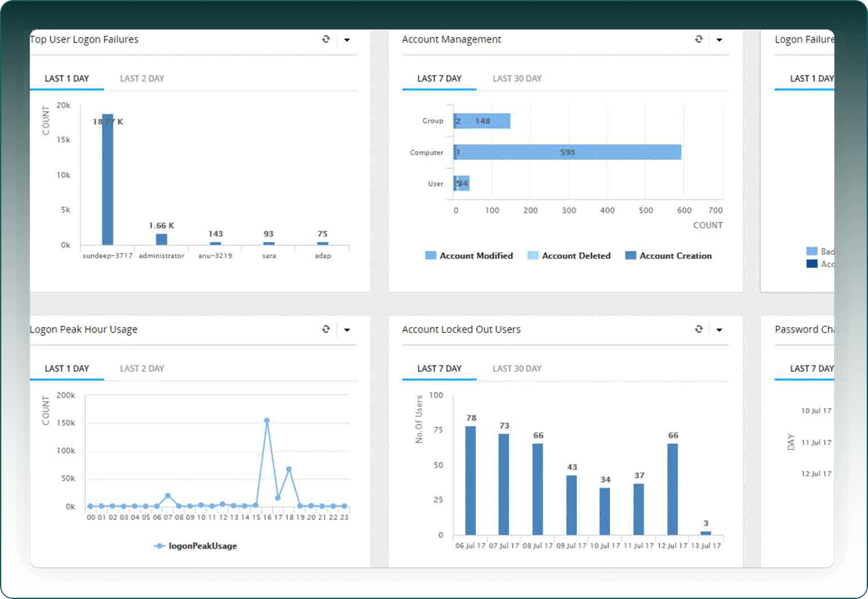Select Last 30 Day for Locked Out Users
Screen dimensions: 868x599
click(x=517, y=368)
